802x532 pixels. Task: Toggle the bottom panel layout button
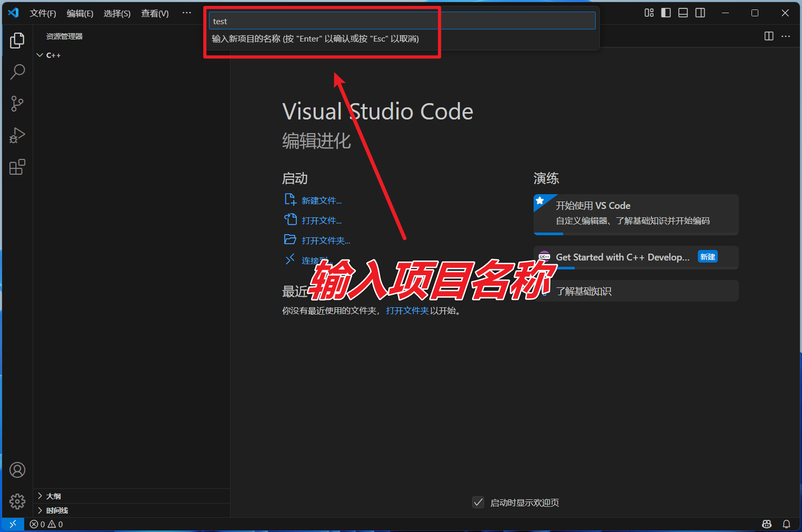(x=683, y=13)
